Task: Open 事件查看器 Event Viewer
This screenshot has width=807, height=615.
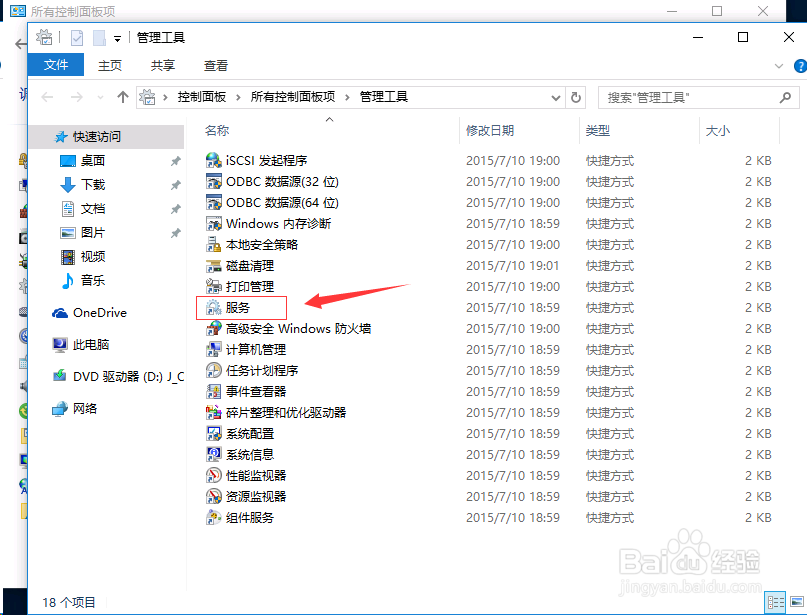Action: pos(251,391)
